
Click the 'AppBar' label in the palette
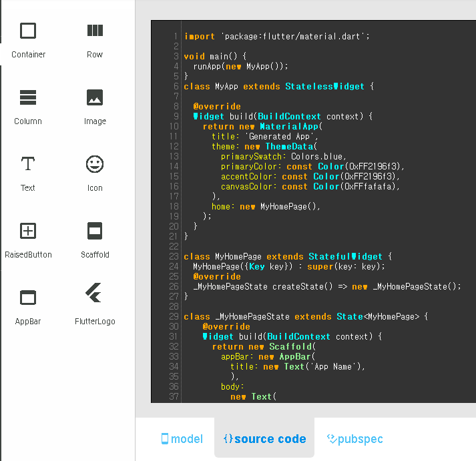[28, 322]
